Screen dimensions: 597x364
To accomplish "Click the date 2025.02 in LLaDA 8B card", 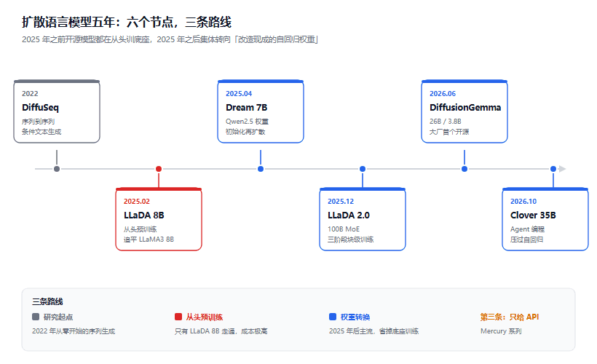I will tap(137, 202).
